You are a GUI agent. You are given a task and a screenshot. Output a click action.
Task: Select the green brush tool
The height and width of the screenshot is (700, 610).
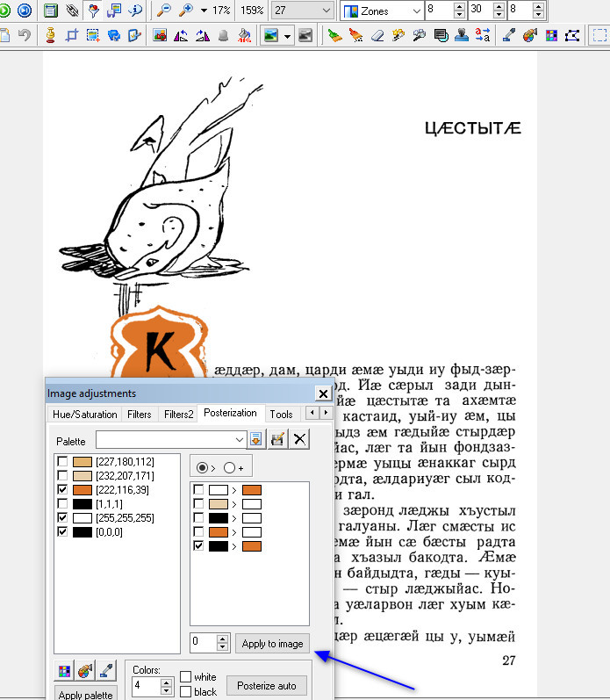[334, 35]
